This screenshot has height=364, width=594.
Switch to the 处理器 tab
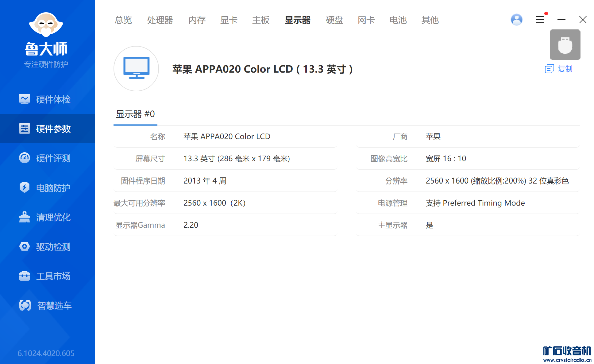(x=160, y=20)
